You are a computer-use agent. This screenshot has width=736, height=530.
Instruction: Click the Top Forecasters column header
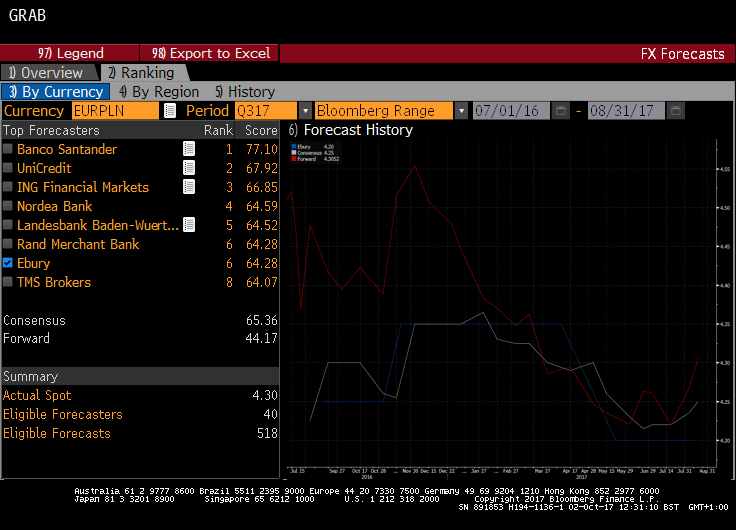point(51,130)
